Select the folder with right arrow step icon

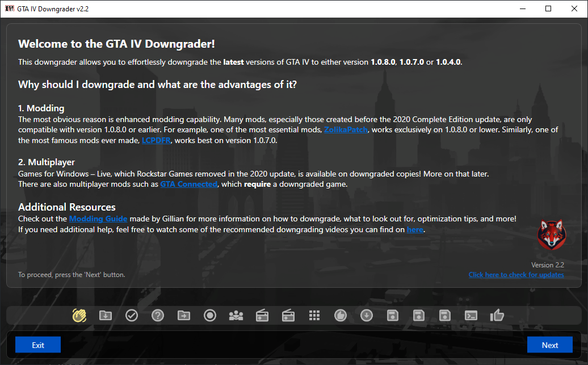point(184,316)
